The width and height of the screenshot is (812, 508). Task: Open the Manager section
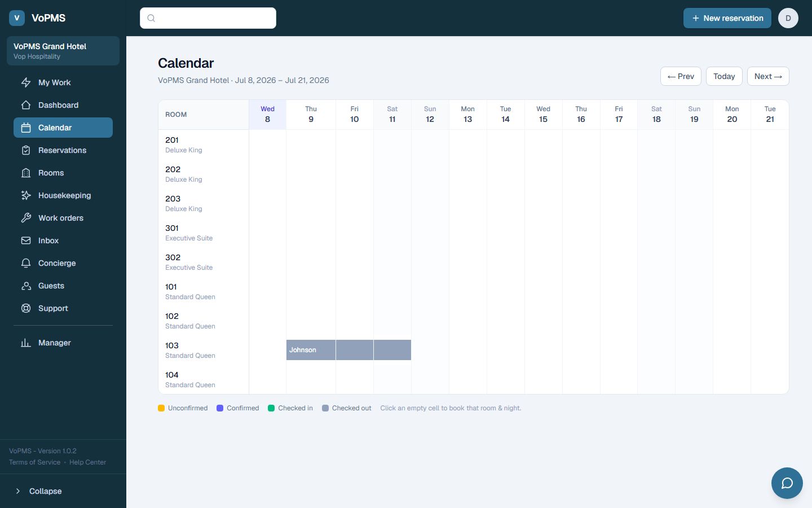(x=63, y=343)
